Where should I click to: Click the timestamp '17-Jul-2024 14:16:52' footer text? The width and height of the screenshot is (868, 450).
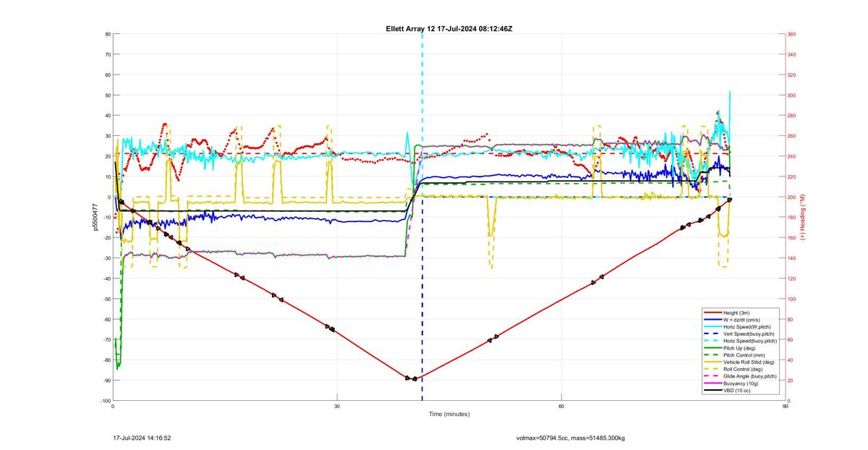tap(142, 438)
